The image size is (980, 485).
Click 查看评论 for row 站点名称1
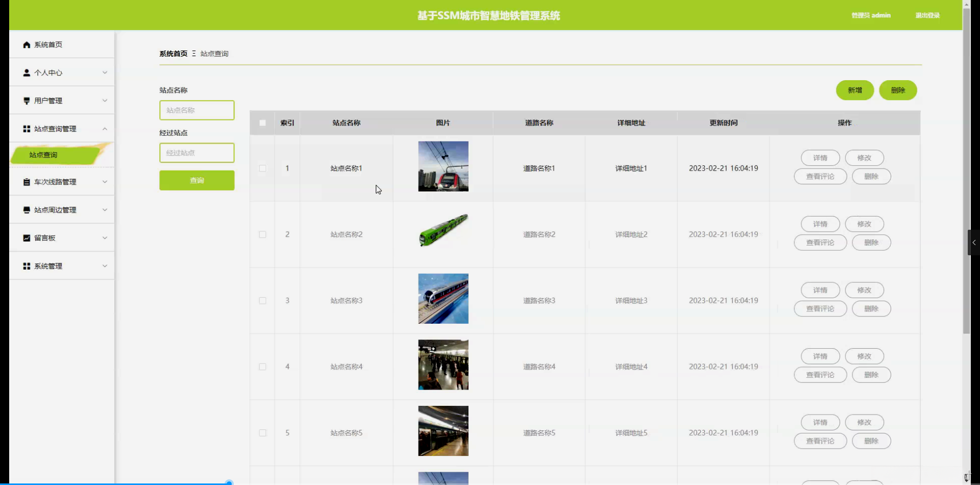pyautogui.click(x=820, y=177)
